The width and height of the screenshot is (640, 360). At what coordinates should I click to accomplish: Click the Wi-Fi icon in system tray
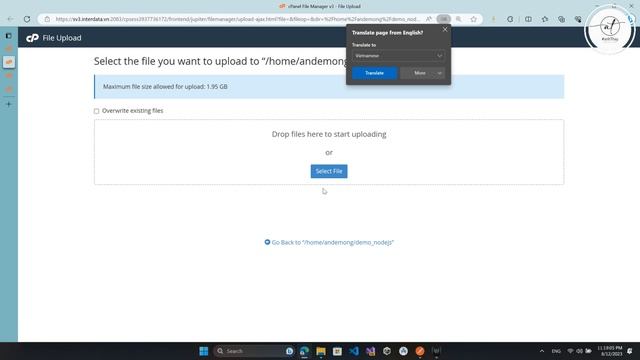[570, 351]
